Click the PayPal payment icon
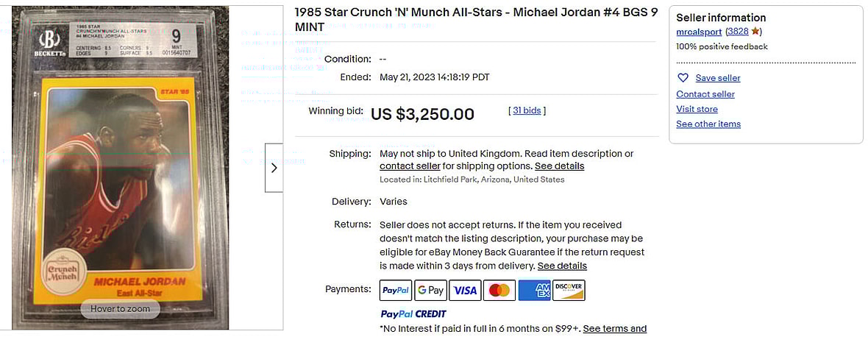The image size is (868, 337). 396,291
